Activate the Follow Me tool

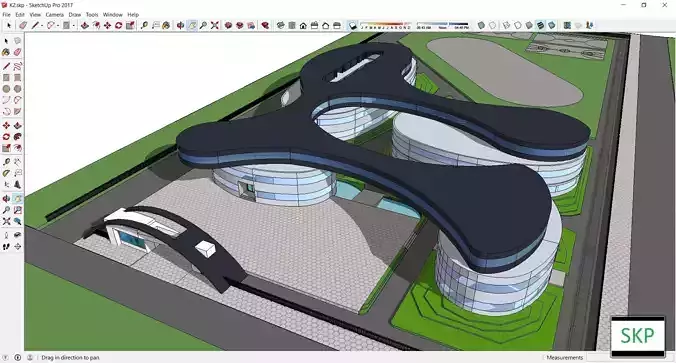click(x=17, y=137)
